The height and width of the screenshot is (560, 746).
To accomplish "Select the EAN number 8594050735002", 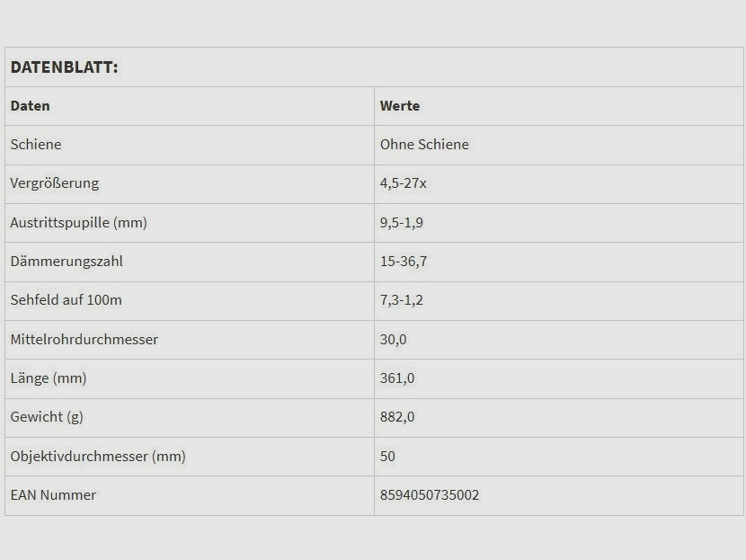I will click(430, 495).
